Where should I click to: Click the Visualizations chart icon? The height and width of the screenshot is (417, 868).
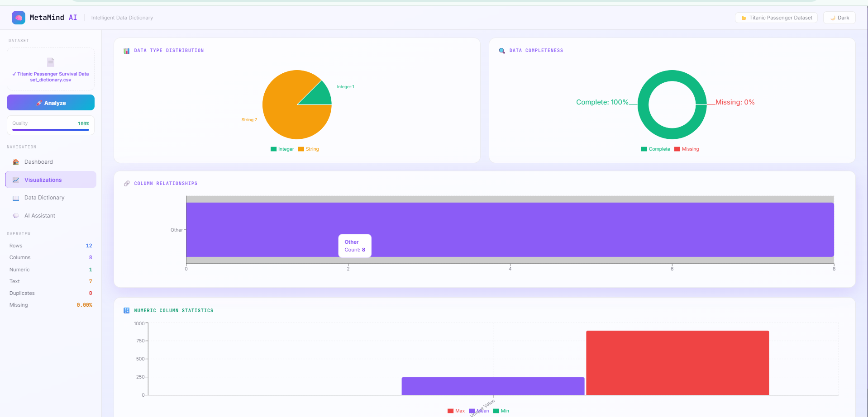click(16, 180)
